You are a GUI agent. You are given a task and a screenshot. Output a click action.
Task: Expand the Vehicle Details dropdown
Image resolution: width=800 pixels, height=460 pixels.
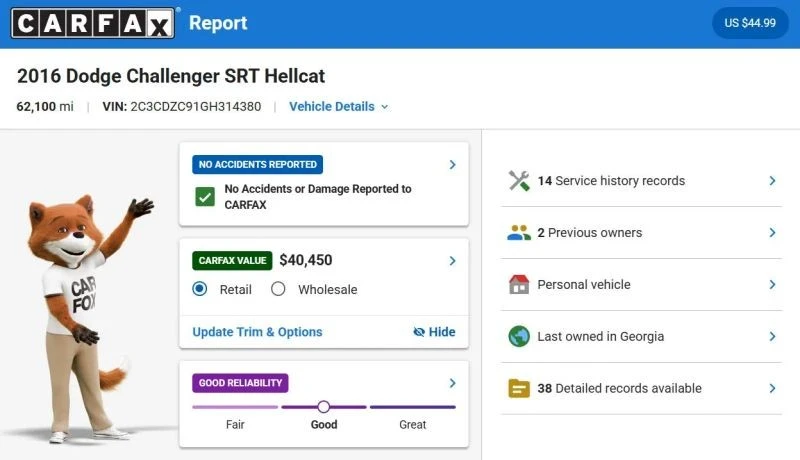339,107
